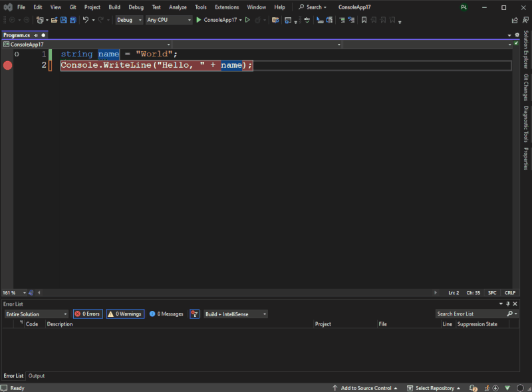Click the user account PL badge
The height and width of the screenshot is (392, 532).
click(464, 7)
